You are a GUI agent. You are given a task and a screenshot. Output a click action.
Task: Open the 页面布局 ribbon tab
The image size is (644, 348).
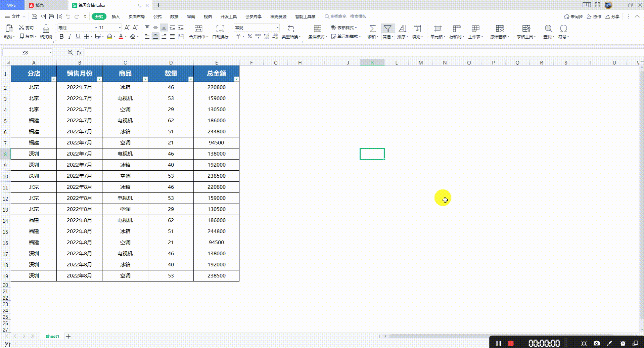point(136,16)
